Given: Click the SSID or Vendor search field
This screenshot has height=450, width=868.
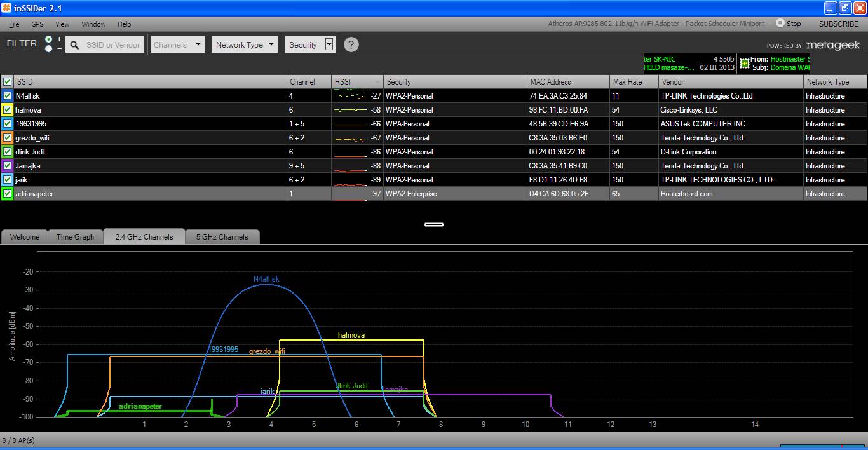Looking at the screenshot, I should coord(113,45).
